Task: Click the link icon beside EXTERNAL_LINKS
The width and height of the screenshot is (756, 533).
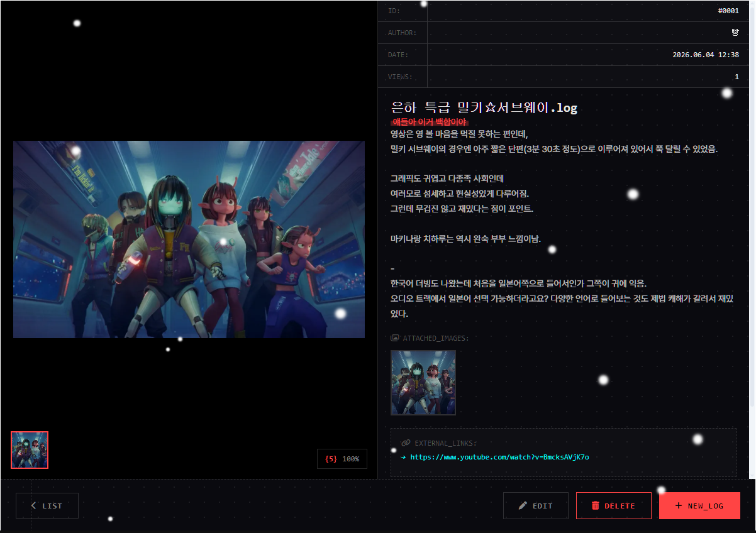Action: tap(406, 443)
